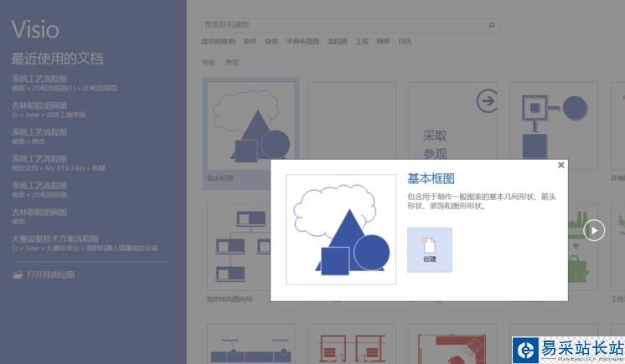Open recent file 大赛设备技术方案流程图
The height and width of the screenshot is (364, 625).
point(85,244)
